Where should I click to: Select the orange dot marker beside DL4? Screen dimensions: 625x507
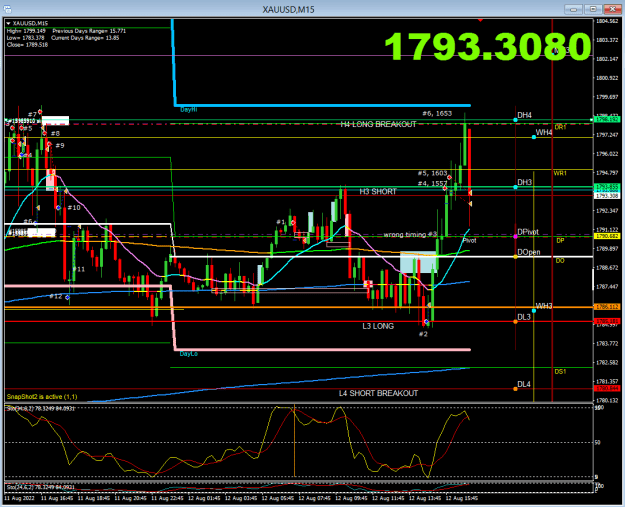tap(515, 389)
